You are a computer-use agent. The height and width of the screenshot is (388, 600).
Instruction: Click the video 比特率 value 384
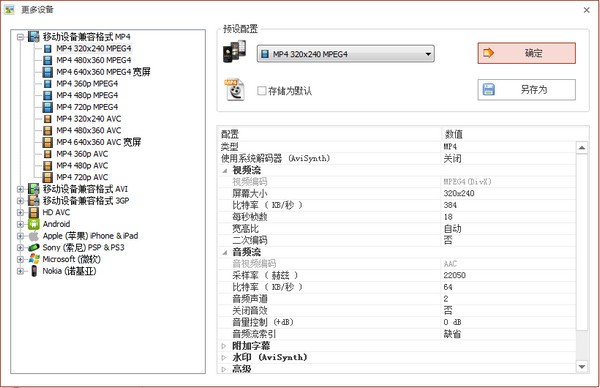coord(450,205)
